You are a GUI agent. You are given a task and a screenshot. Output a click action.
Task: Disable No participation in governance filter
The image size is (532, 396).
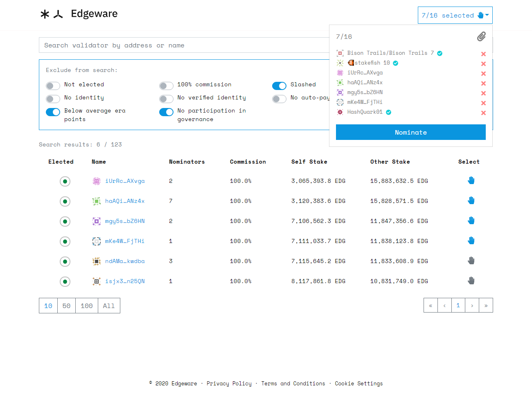coord(166,112)
